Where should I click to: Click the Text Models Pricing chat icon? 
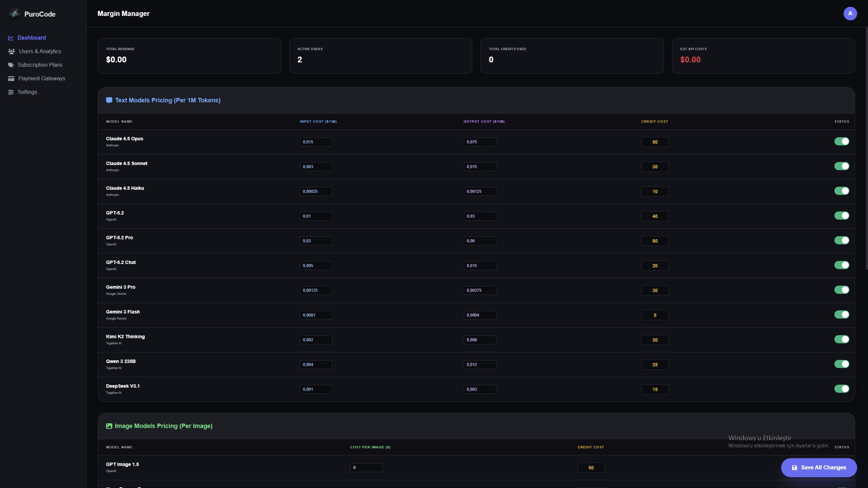tap(109, 100)
